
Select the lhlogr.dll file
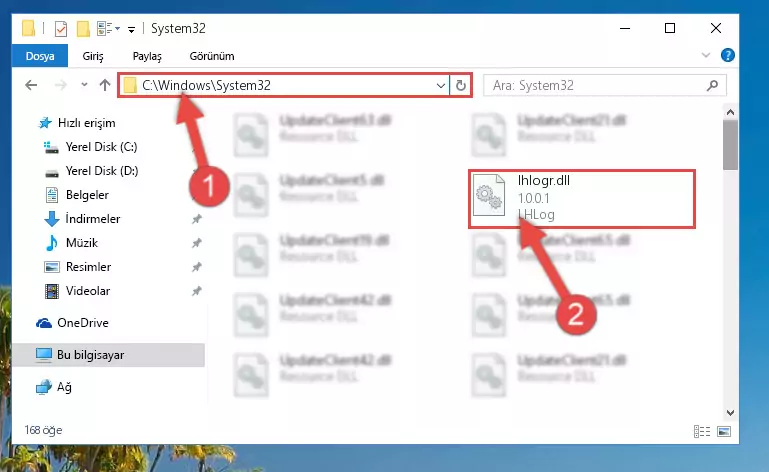click(582, 199)
